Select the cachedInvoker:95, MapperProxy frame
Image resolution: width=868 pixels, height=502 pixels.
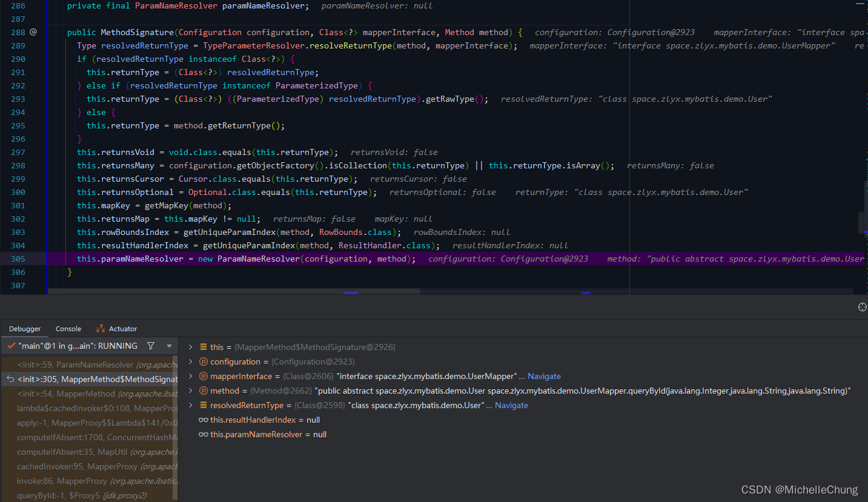(89, 466)
